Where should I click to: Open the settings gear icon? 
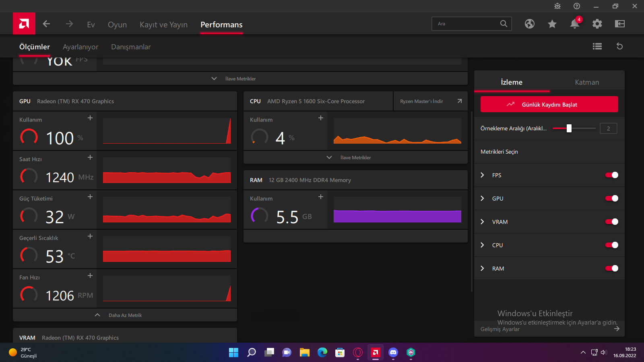[x=597, y=24]
